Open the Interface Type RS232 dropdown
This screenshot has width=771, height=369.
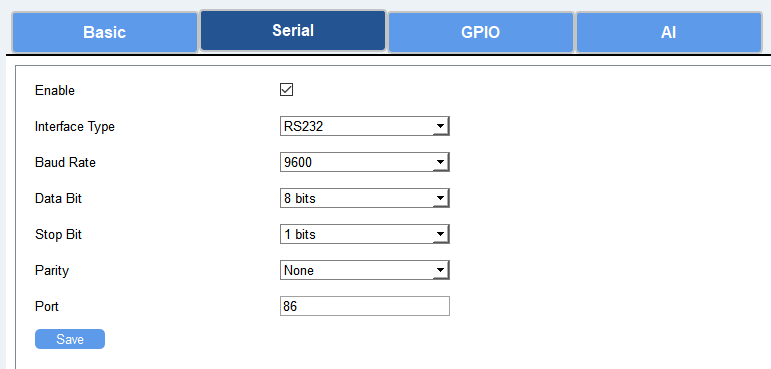(x=365, y=126)
